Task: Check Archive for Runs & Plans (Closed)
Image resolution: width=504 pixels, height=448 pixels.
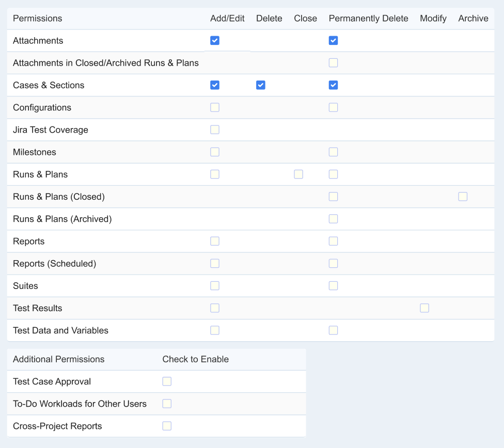Action: tap(463, 196)
